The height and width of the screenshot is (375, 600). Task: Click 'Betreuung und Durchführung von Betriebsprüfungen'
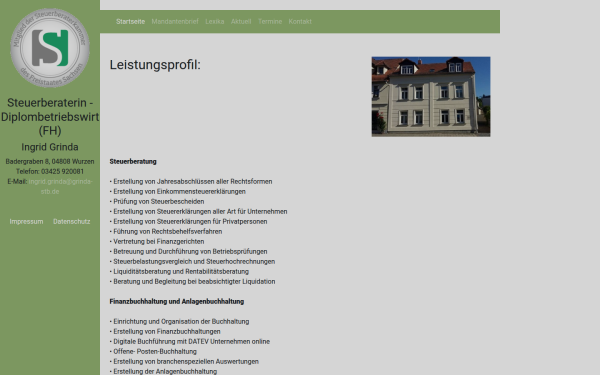coord(188,251)
